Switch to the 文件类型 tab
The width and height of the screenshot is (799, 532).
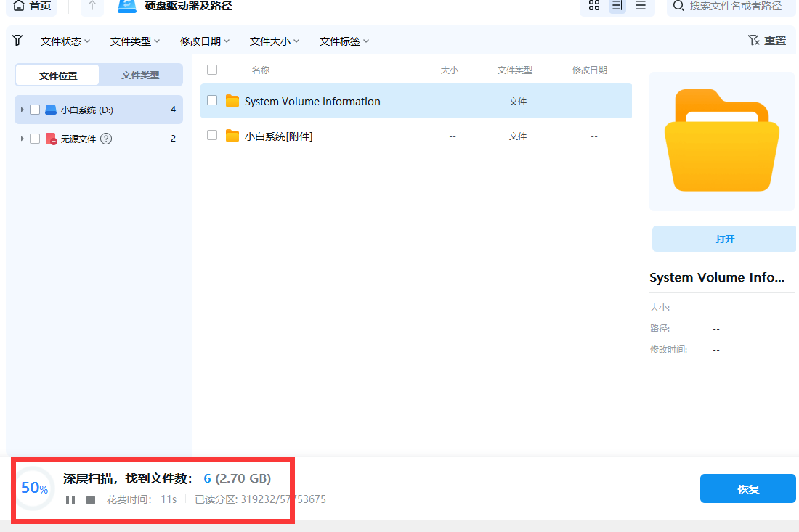coord(139,75)
